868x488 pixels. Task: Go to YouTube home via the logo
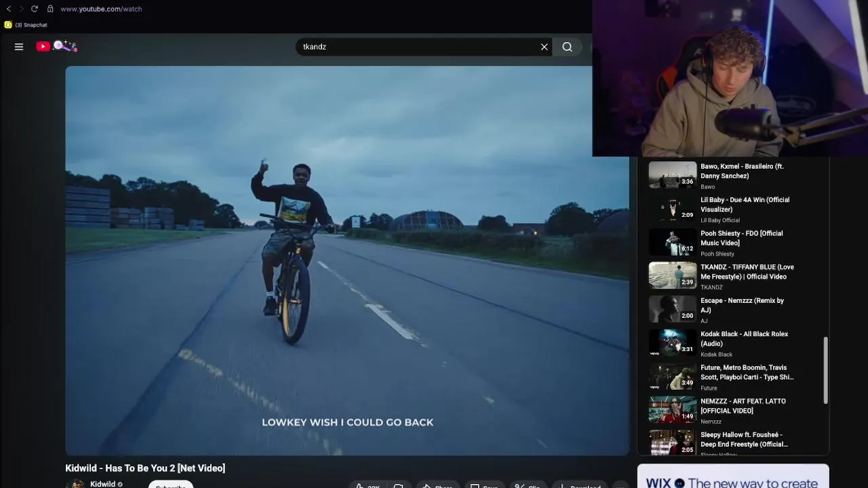coord(56,46)
